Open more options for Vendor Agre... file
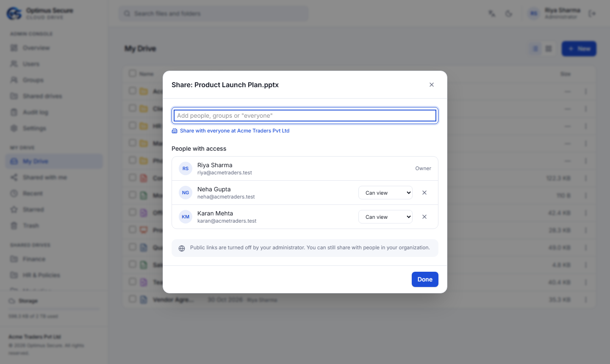This screenshot has height=364, width=610. 586,300
